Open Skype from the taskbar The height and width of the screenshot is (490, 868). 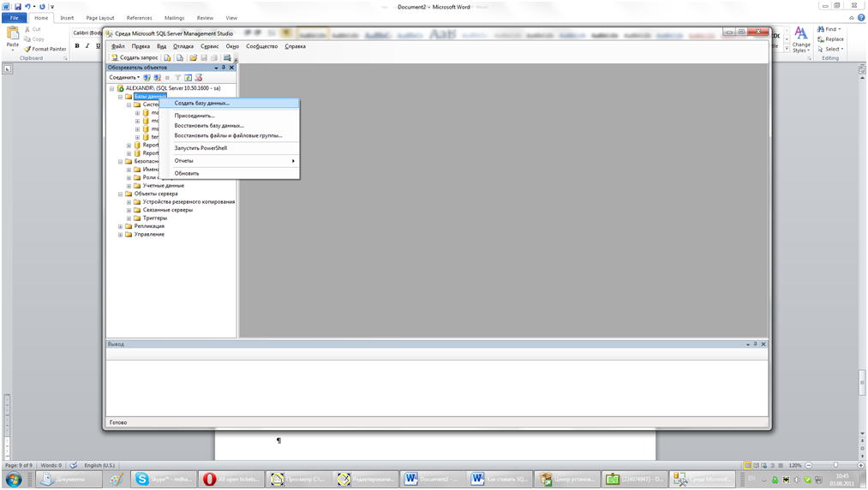point(164,479)
